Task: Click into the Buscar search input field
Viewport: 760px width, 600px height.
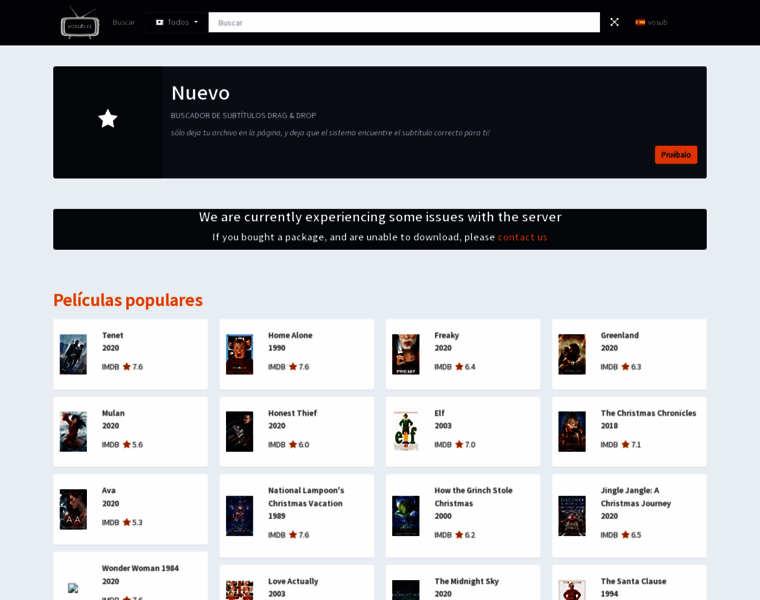Action: (404, 22)
